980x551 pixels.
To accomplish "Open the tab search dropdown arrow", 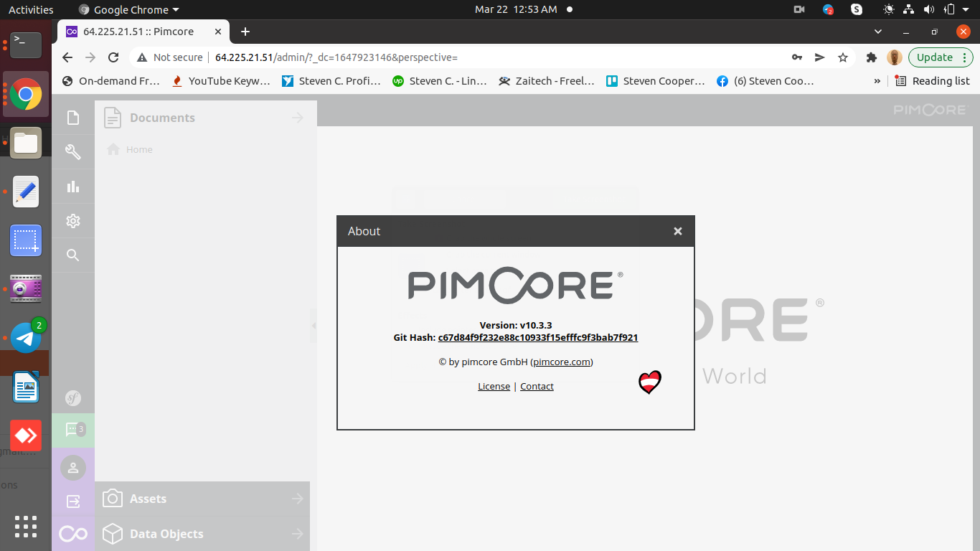I will [x=878, y=32].
